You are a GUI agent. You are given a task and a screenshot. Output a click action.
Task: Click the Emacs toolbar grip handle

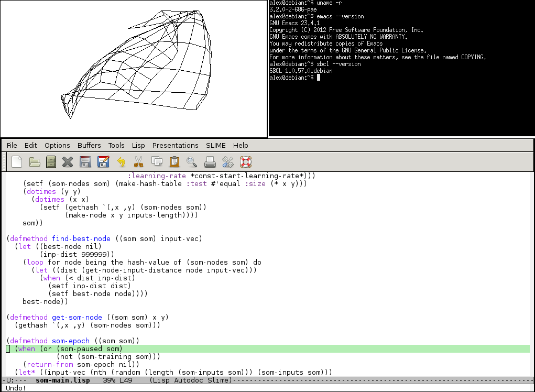pos(4,162)
